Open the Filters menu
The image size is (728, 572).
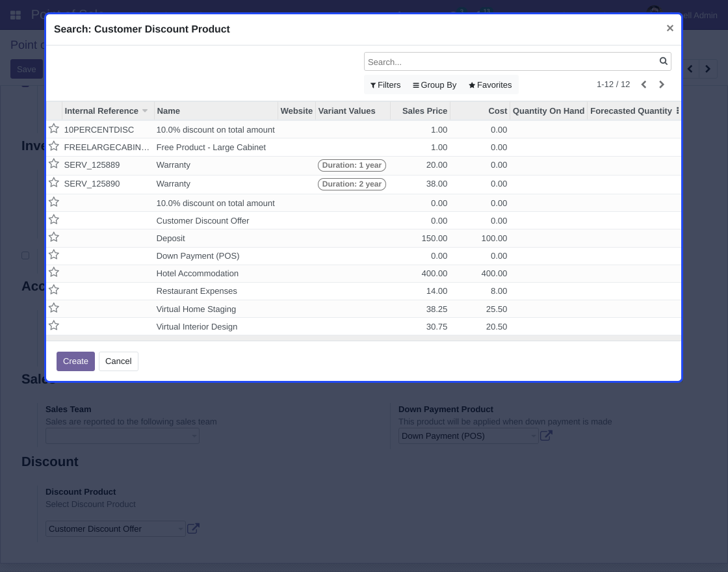pos(385,85)
